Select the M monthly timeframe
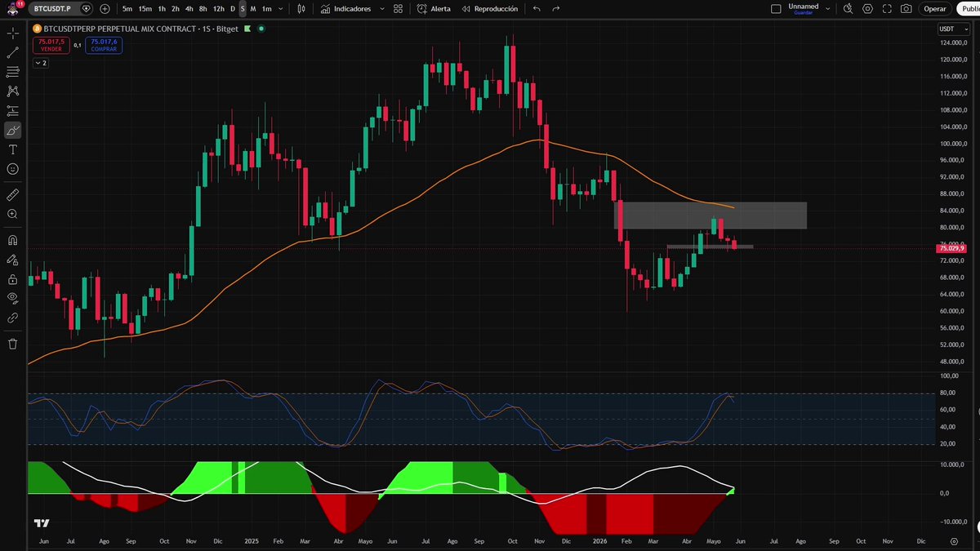 point(253,9)
